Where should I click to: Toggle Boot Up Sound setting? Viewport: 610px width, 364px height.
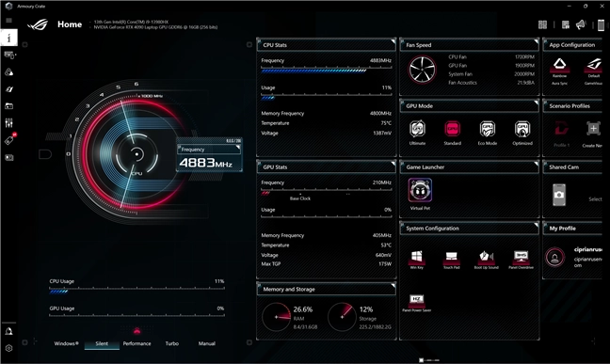tap(487, 260)
